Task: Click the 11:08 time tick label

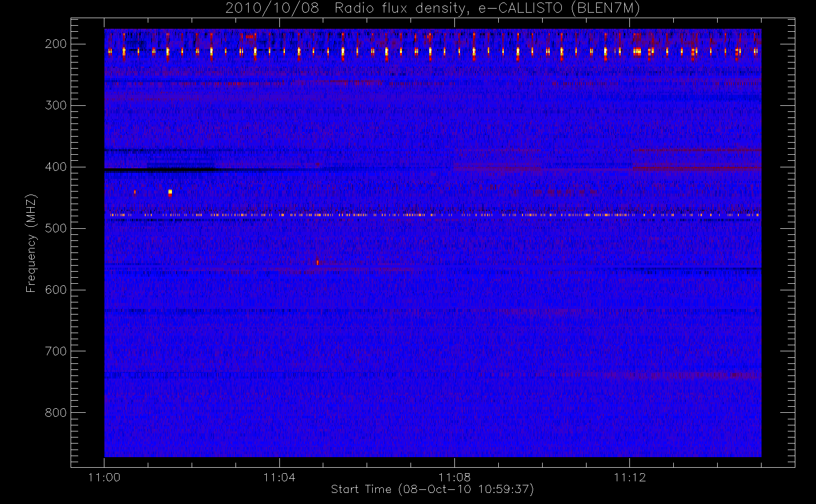Action: click(454, 477)
